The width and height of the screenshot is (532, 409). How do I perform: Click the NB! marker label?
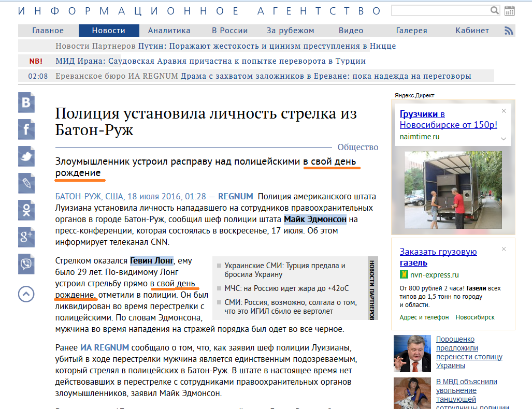tap(36, 61)
